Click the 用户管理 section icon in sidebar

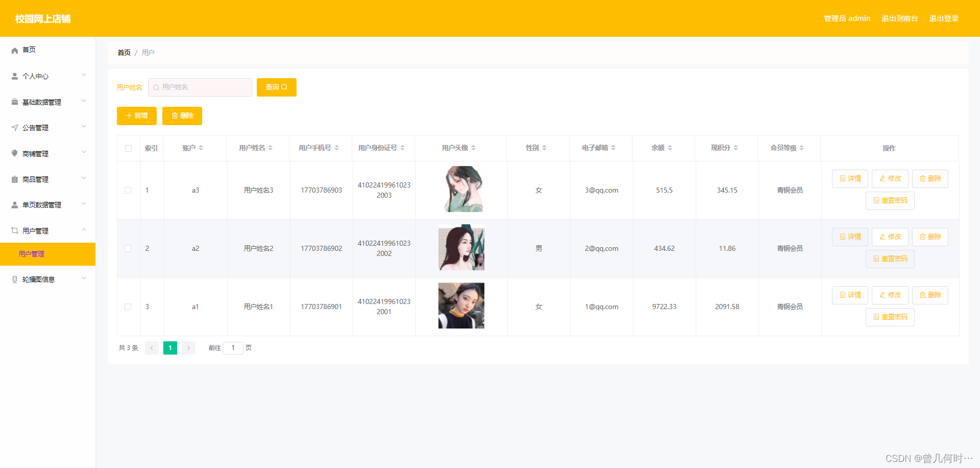click(14, 230)
